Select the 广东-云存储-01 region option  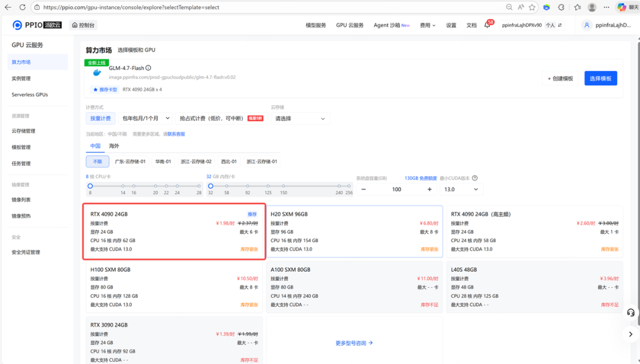tap(130, 162)
